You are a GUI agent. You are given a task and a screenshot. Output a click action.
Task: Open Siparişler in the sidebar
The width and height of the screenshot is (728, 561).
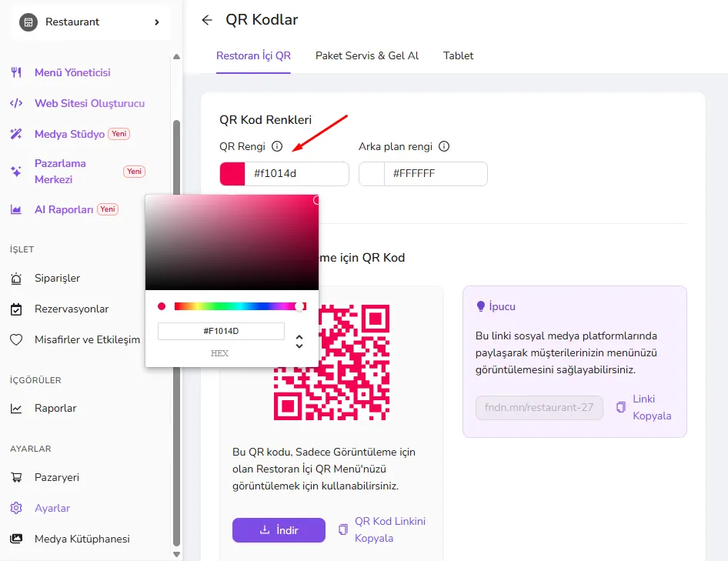pos(57,278)
